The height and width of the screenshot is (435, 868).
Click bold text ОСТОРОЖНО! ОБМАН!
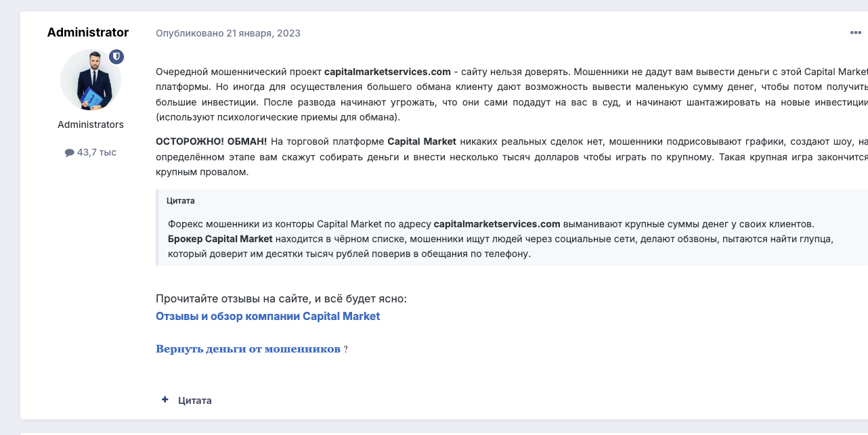click(x=211, y=141)
